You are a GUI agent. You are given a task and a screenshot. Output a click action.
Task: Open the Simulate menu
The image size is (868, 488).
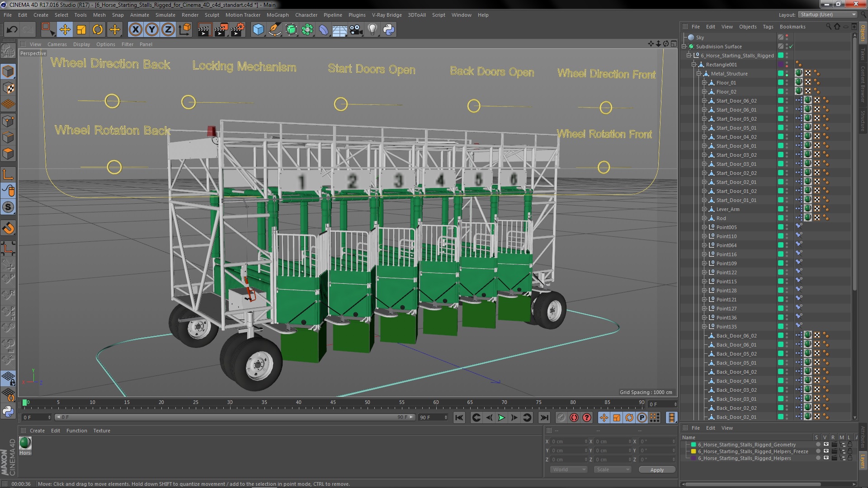165,15
